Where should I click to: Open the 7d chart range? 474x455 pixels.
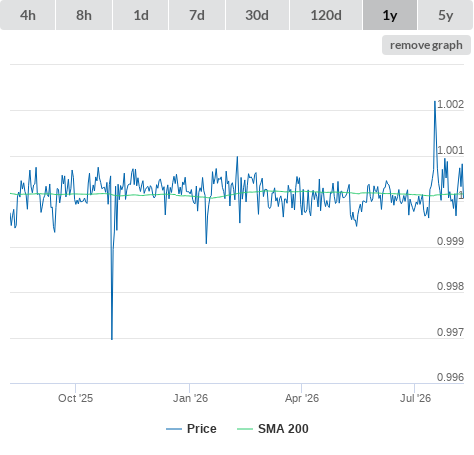pyautogui.click(x=197, y=15)
